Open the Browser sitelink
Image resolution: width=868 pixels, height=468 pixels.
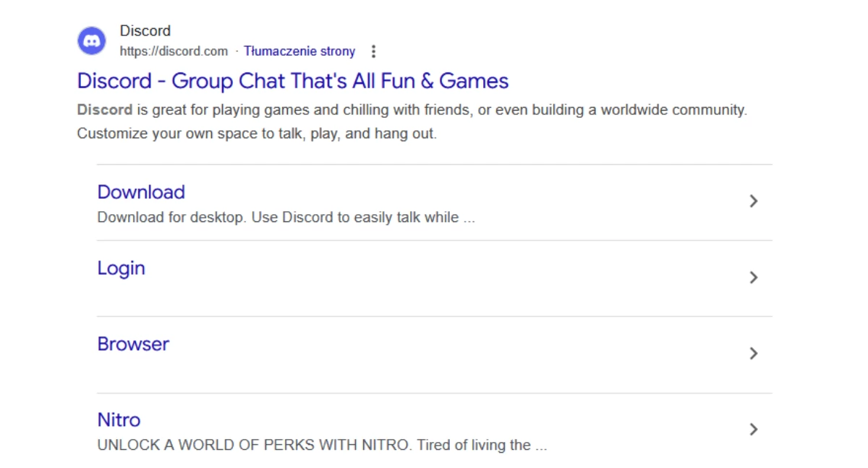point(133,344)
